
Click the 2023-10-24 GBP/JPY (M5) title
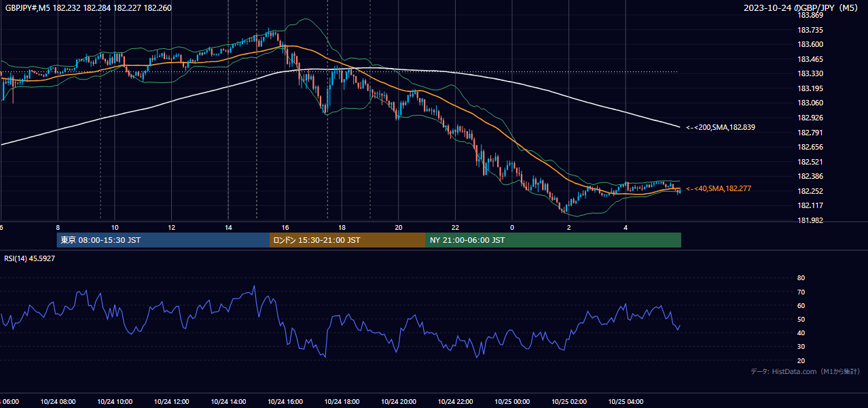800,7
